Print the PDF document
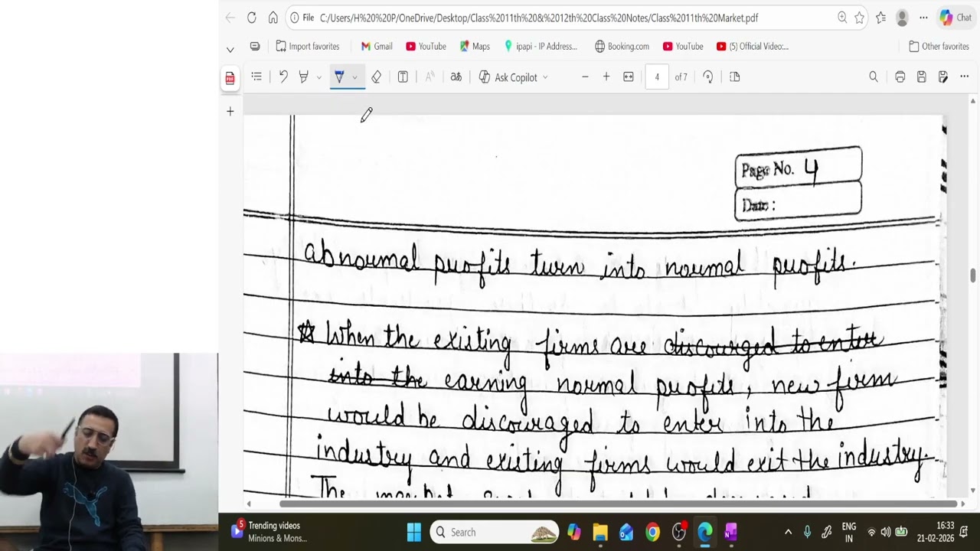This screenshot has height=551, width=980. (900, 77)
